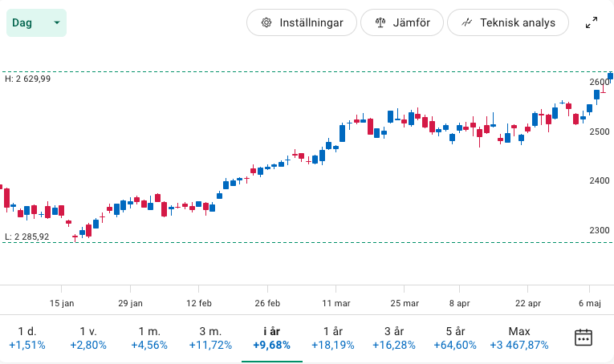Screen dimensions: 614x364
Task: Select the i år period tab
Action: click(271, 338)
